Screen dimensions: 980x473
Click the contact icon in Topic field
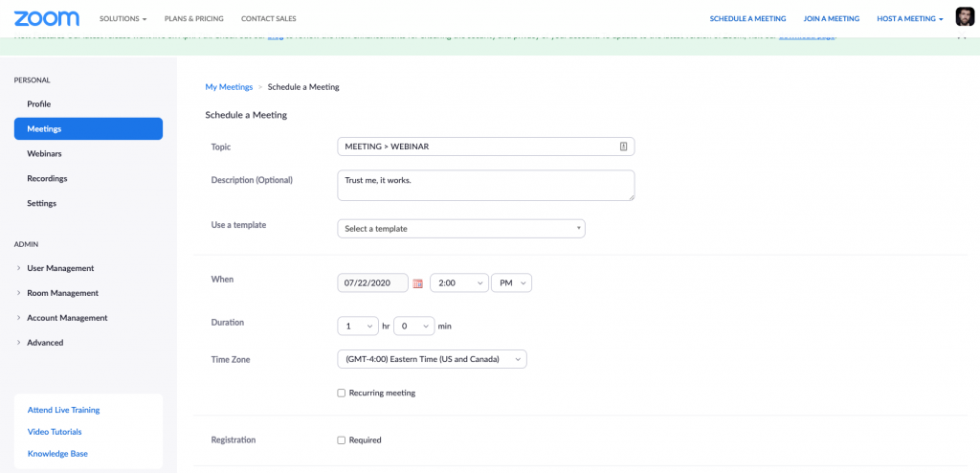(623, 146)
